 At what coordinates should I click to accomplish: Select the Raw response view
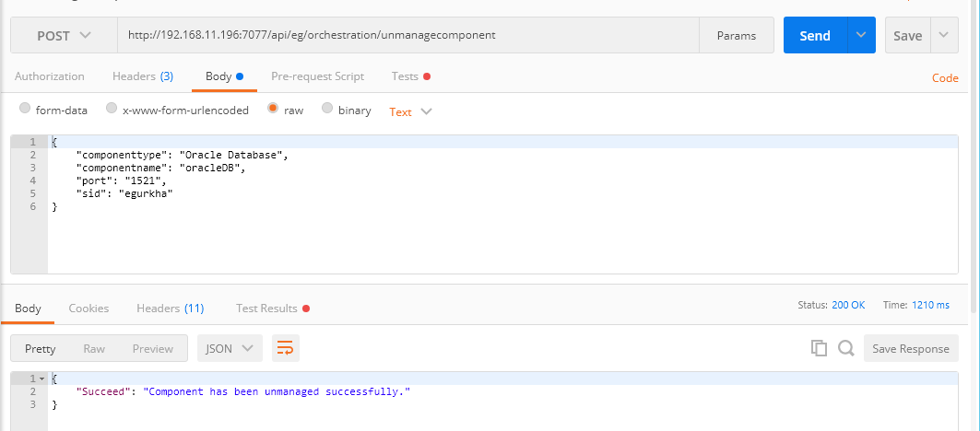[x=94, y=348]
